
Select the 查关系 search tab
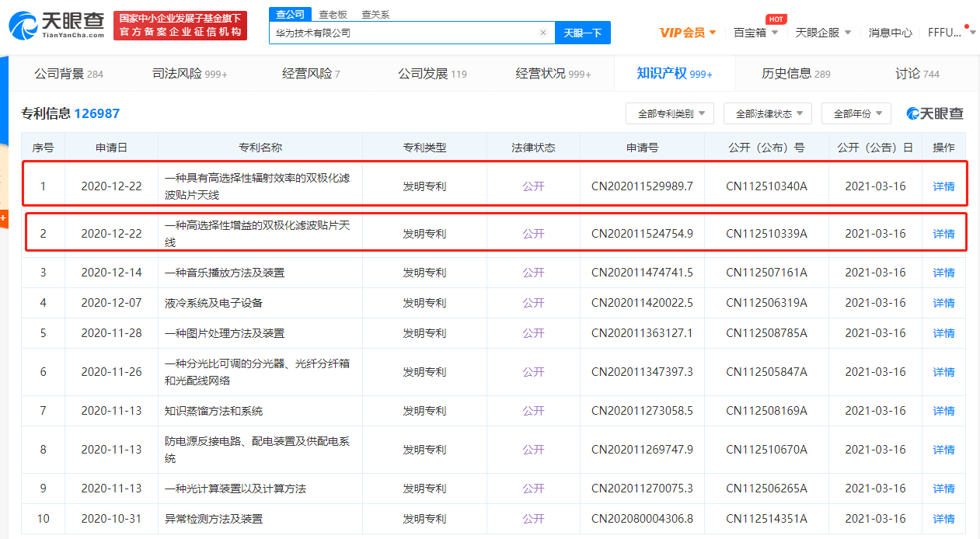click(376, 14)
